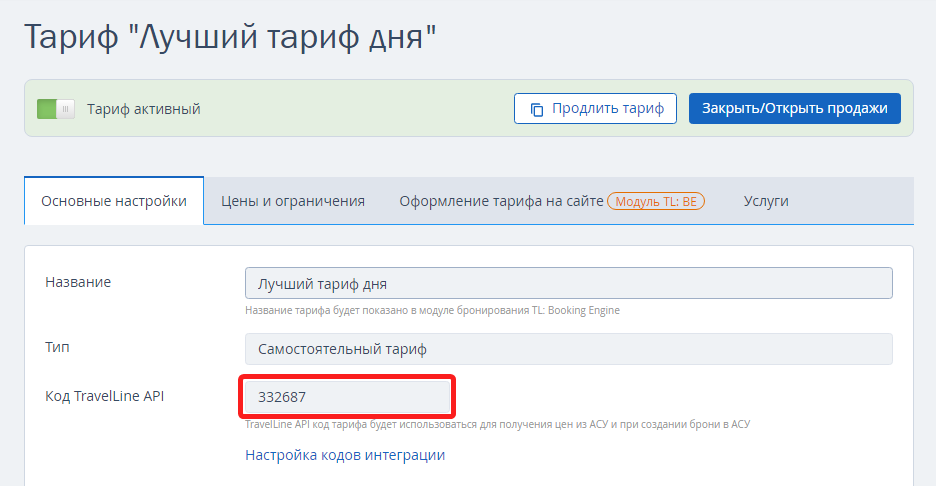Click the "Тариф активный" label text
The height and width of the screenshot is (486, 936).
point(144,109)
